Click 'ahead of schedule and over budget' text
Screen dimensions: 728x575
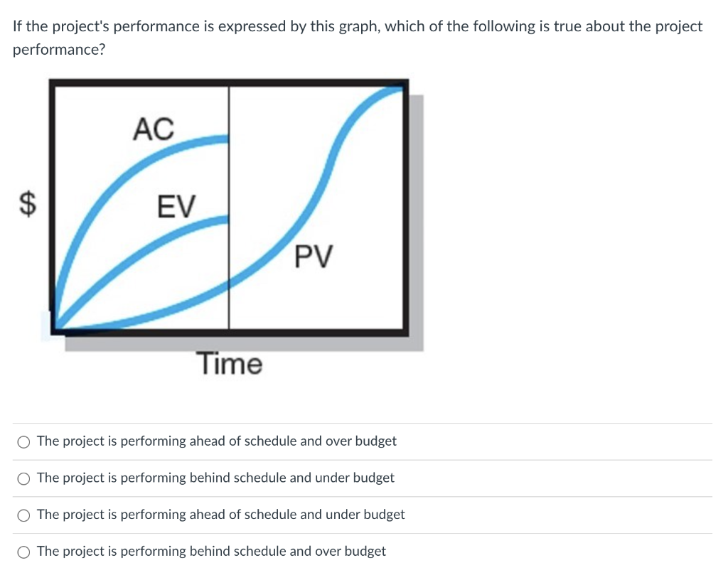[218, 441]
